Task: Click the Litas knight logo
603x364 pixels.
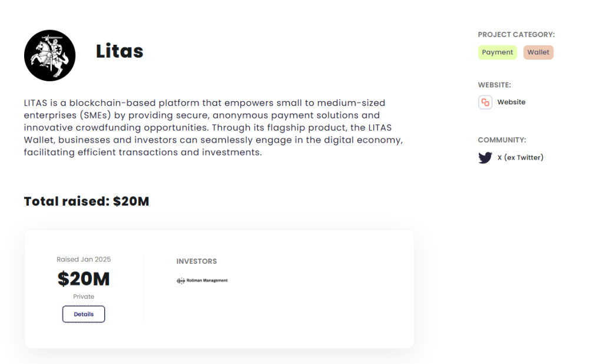Action: coord(49,55)
